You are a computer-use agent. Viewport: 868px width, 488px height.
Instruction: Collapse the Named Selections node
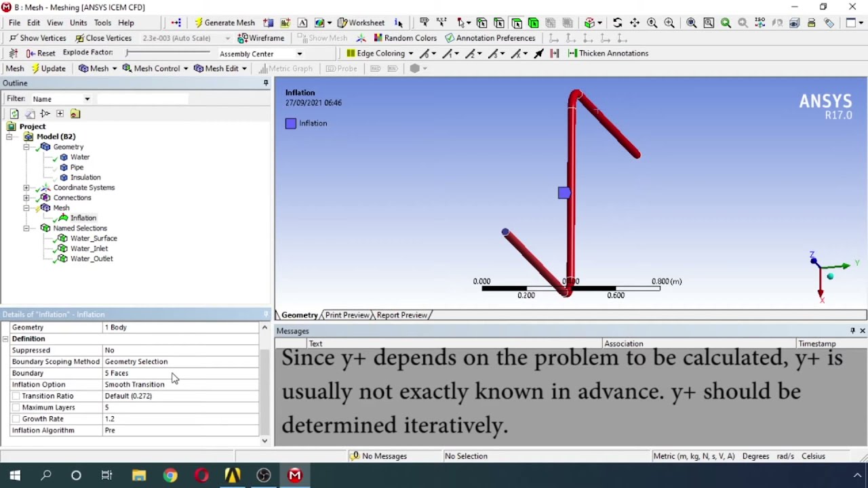[26, 228]
